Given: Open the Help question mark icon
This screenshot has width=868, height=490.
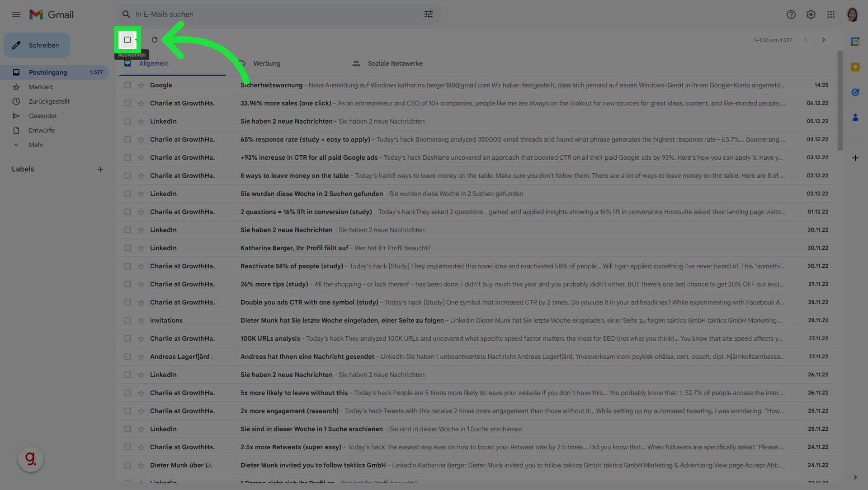Looking at the screenshot, I should (x=791, y=14).
